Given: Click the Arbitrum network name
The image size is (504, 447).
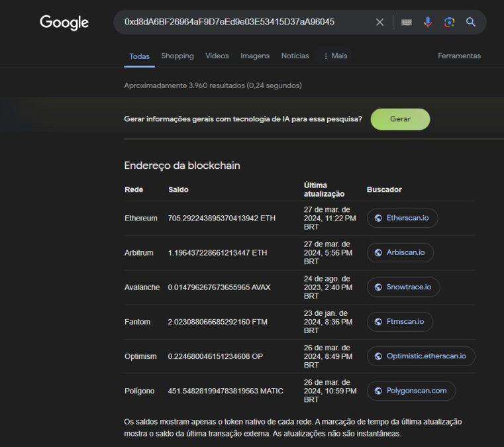Looking at the screenshot, I should point(139,253).
